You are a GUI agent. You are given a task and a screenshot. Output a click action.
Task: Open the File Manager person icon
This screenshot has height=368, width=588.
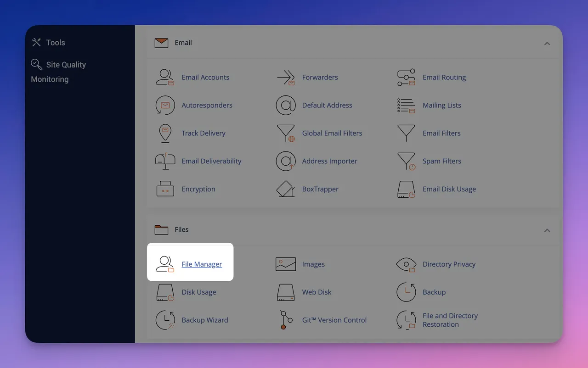[165, 264]
